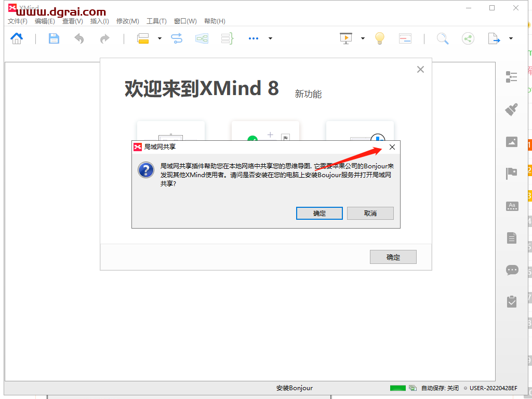This screenshot has width=532, height=399.
Task: Open the XMind Home view icon
Action: pyautogui.click(x=16, y=38)
